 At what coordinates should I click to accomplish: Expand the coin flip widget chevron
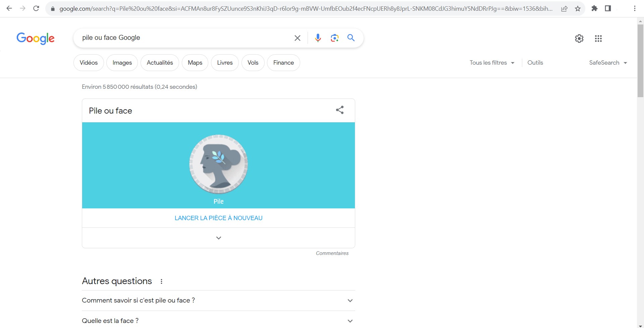(218, 238)
